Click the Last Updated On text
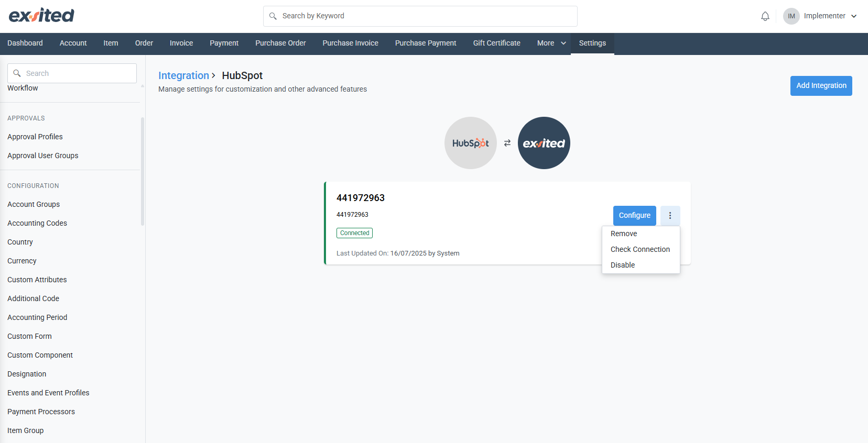 (398, 253)
